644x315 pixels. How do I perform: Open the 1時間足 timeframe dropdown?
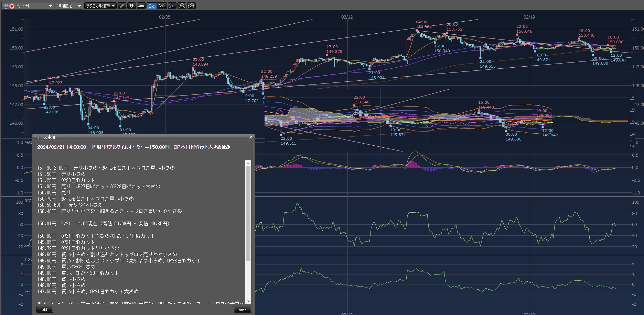[x=79, y=6]
